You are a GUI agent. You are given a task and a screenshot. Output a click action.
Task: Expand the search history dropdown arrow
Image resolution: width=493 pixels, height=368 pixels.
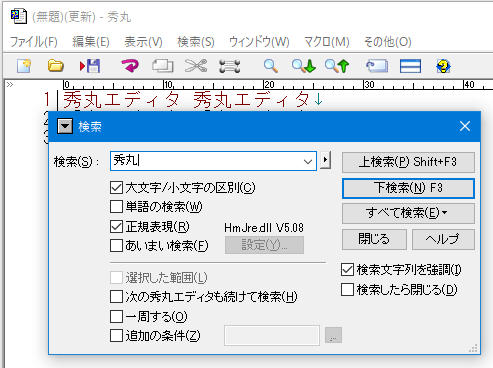tap(308, 162)
